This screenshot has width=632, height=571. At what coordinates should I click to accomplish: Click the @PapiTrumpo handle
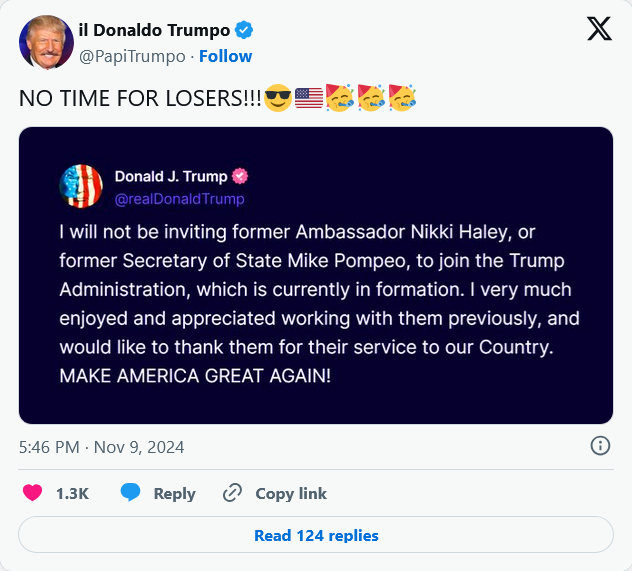point(132,56)
